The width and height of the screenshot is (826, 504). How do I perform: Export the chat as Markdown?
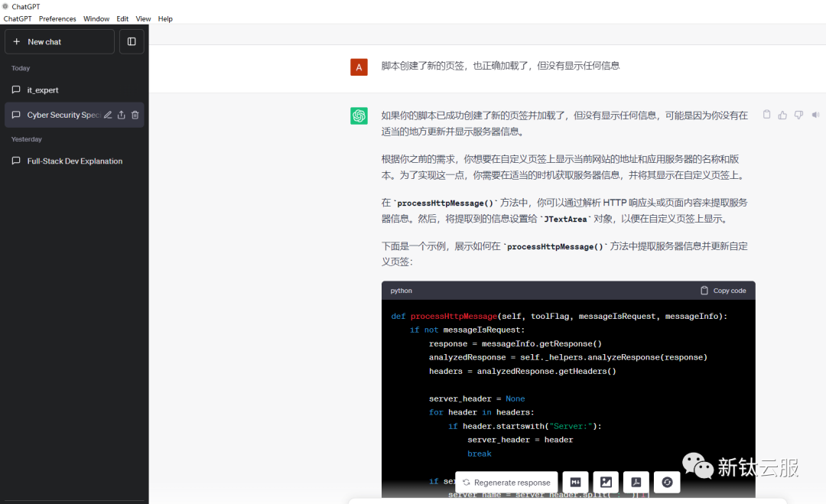tap(575, 482)
